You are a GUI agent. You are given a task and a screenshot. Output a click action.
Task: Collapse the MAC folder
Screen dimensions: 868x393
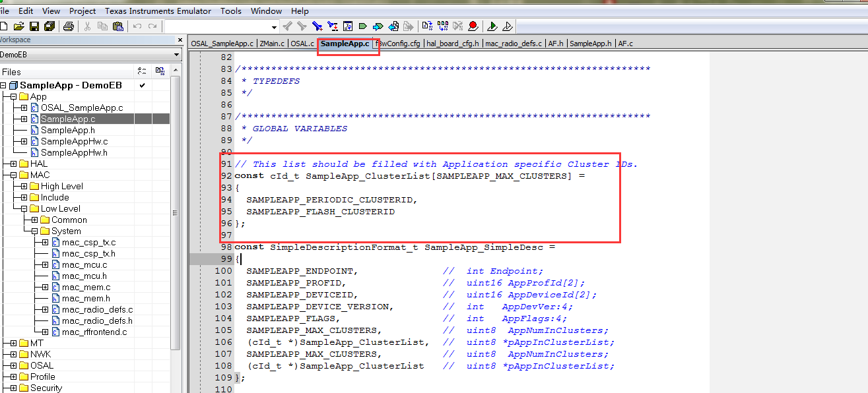point(13,175)
